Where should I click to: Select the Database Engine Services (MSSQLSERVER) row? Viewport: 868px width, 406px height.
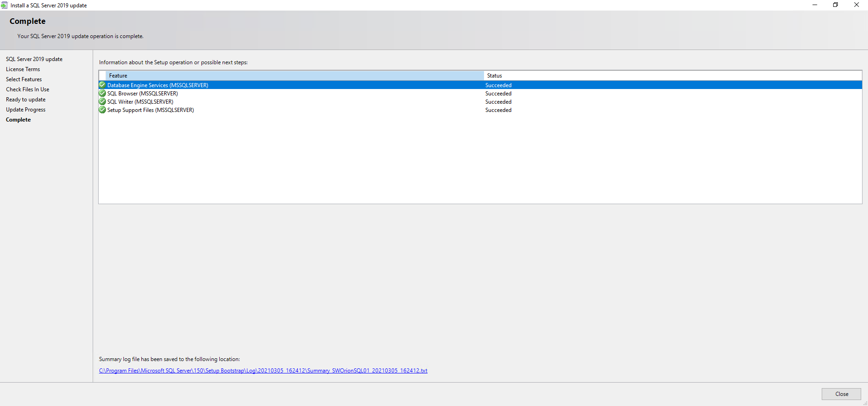pos(480,85)
